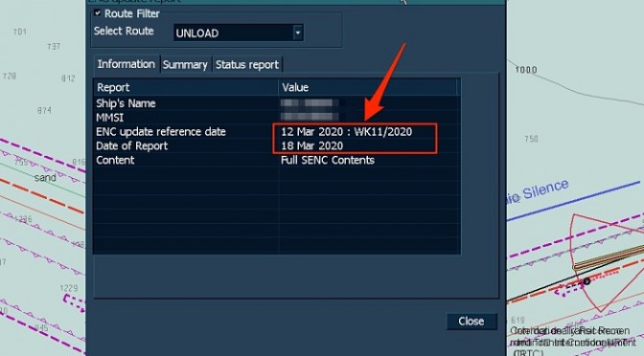The height and width of the screenshot is (356, 644).
Task: Click the 12 Mar 2020 : WK11/2020 value
Action: tap(346, 132)
